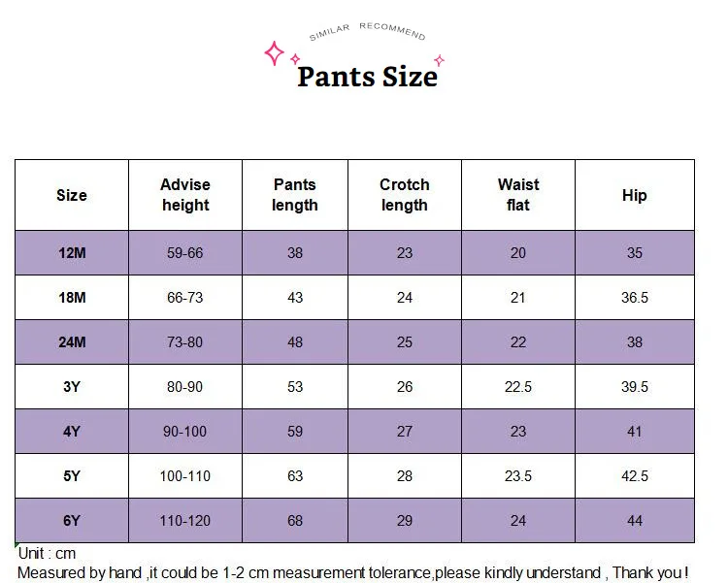Click the small pink sparkle left of title

[x=295, y=59]
